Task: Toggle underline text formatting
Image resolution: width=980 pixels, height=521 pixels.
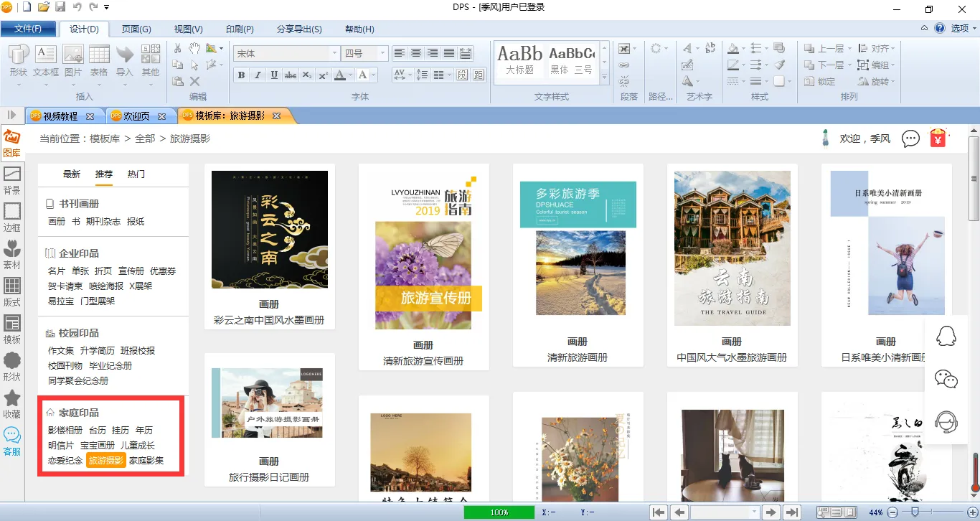Action: (x=274, y=75)
